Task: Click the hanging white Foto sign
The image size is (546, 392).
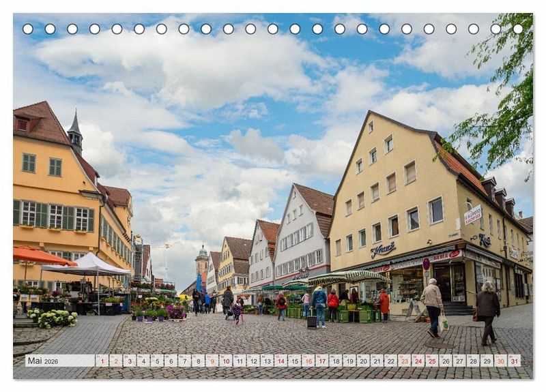Action: [472, 215]
